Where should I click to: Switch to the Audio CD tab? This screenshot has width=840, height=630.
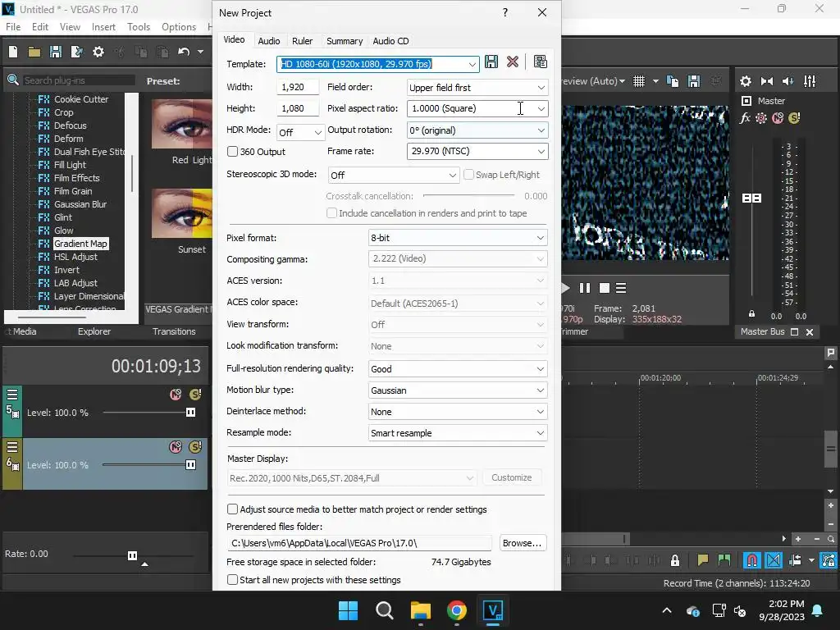(x=390, y=41)
